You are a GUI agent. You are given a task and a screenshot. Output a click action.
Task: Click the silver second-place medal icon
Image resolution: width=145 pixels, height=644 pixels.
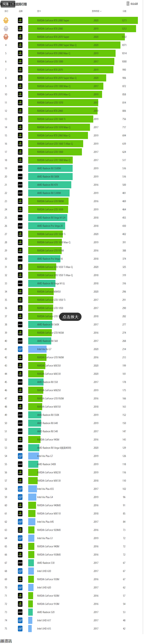coord(6,29)
